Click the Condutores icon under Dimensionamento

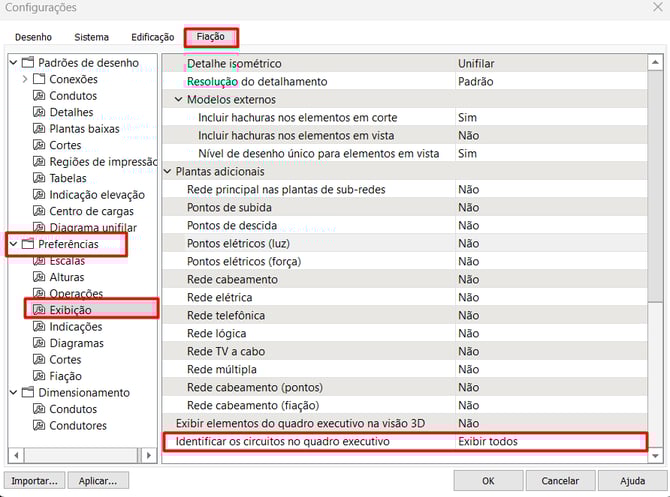(40, 426)
